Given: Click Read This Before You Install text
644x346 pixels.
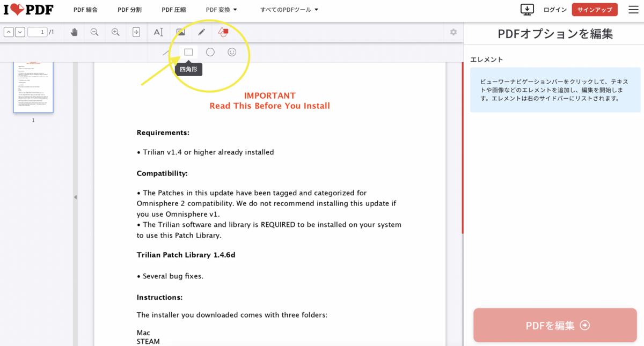Looking at the screenshot, I should tap(270, 106).
